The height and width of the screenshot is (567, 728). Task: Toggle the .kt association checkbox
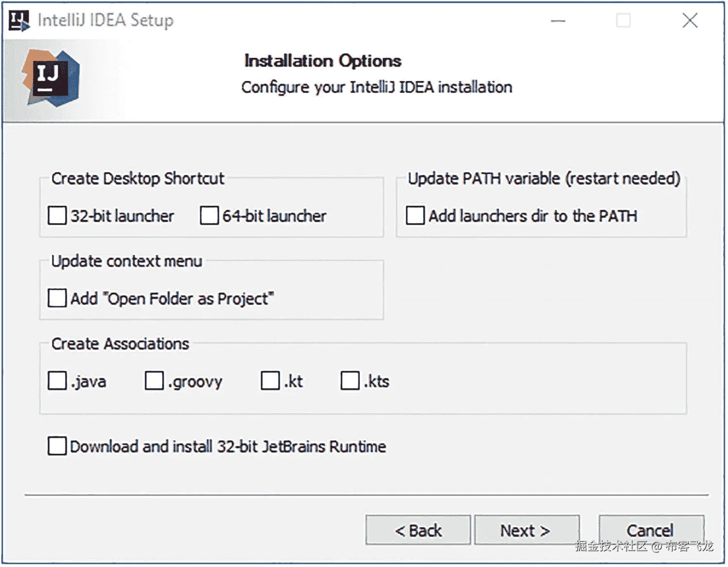pyautogui.click(x=270, y=381)
